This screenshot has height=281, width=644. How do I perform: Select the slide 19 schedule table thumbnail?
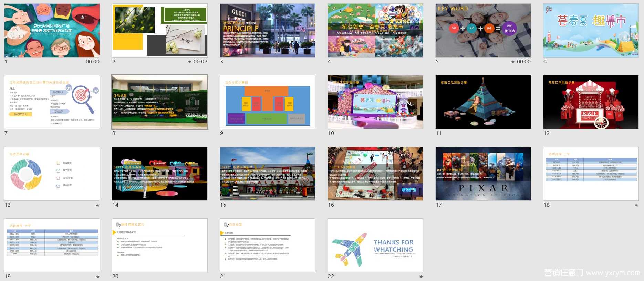tap(52, 245)
